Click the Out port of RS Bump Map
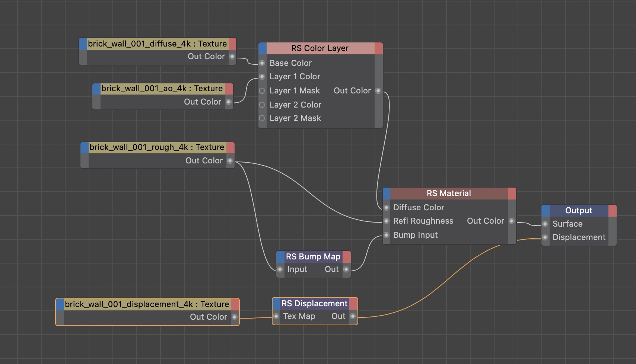This screenshot has height=364, width=636. pyautogui.click(x=347, y=269)
